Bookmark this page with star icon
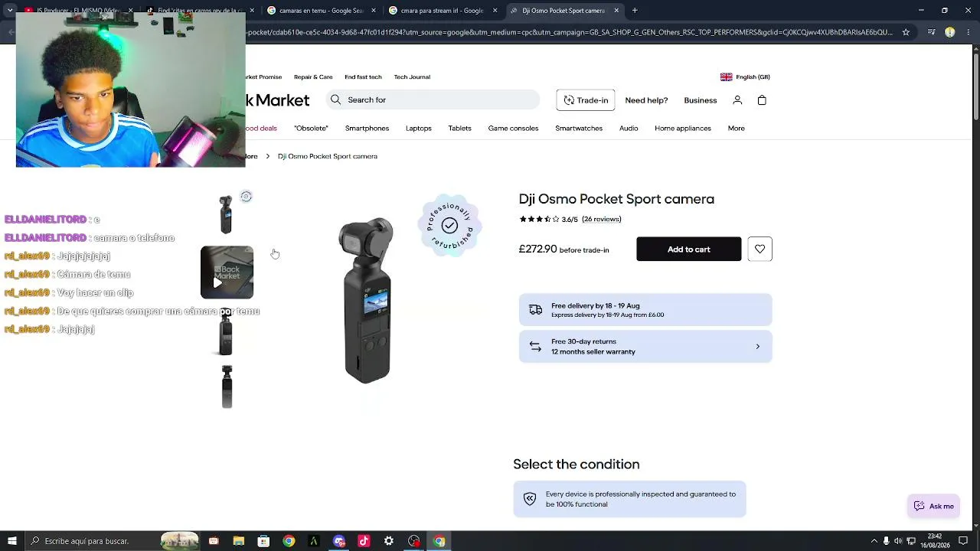 (906, 32)
